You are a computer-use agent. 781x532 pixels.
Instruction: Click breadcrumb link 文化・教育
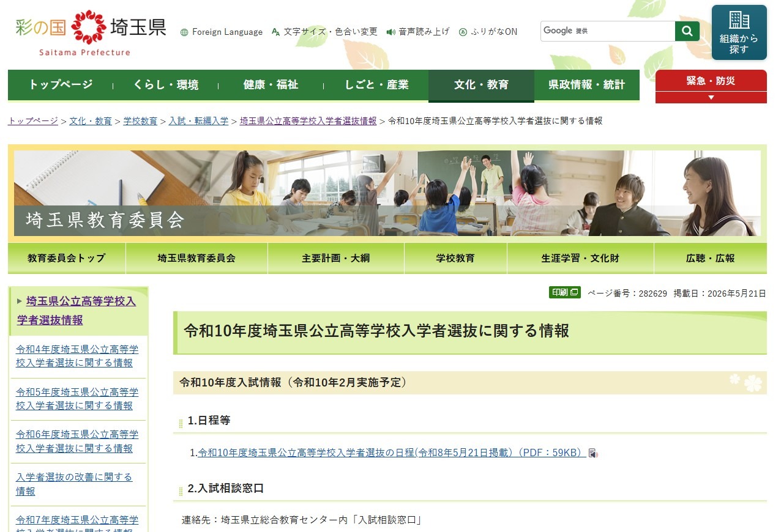coord(91,121)
